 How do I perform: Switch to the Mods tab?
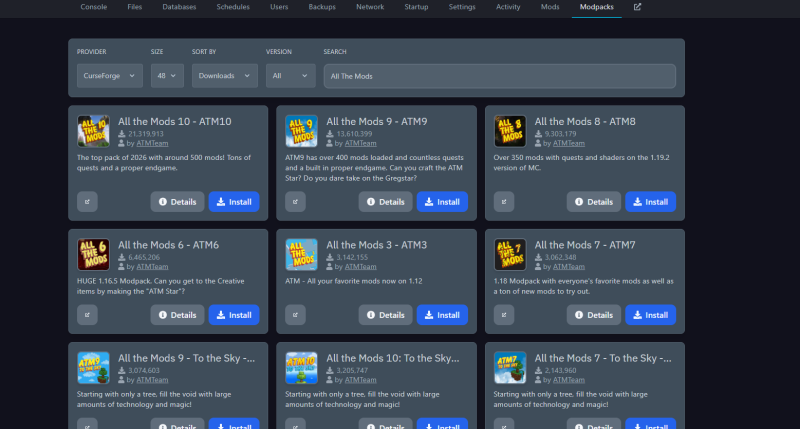coord(550,7)
